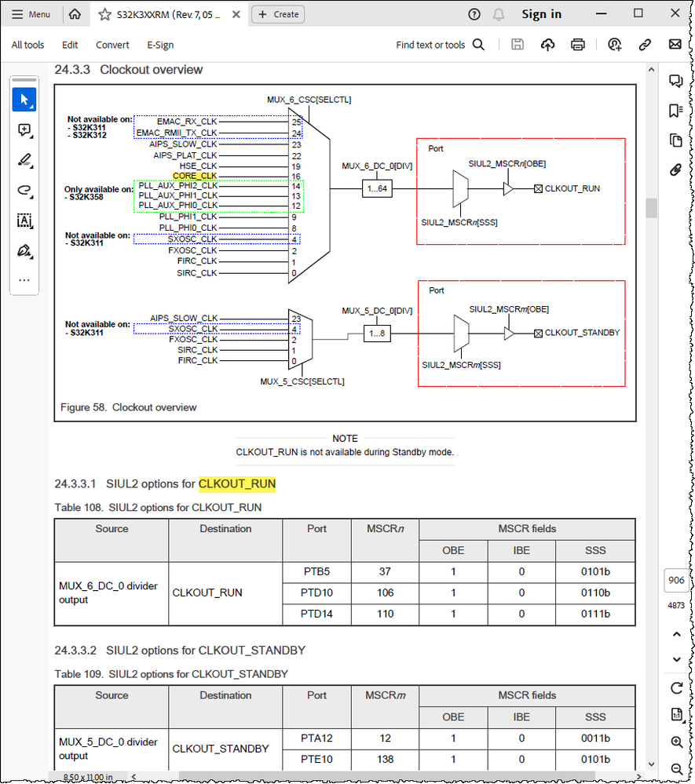695x784 pixels.
Task: Click Figure 58. Clockout overview caption
Action: (x=129, y=407)
